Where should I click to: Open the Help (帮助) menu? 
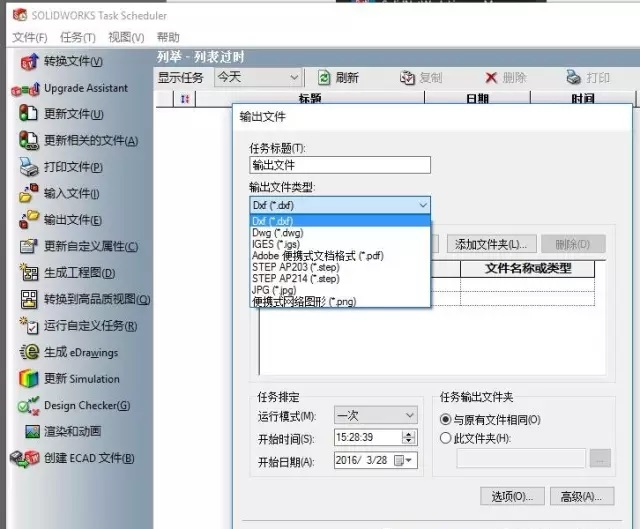click(x=168, y=38)
